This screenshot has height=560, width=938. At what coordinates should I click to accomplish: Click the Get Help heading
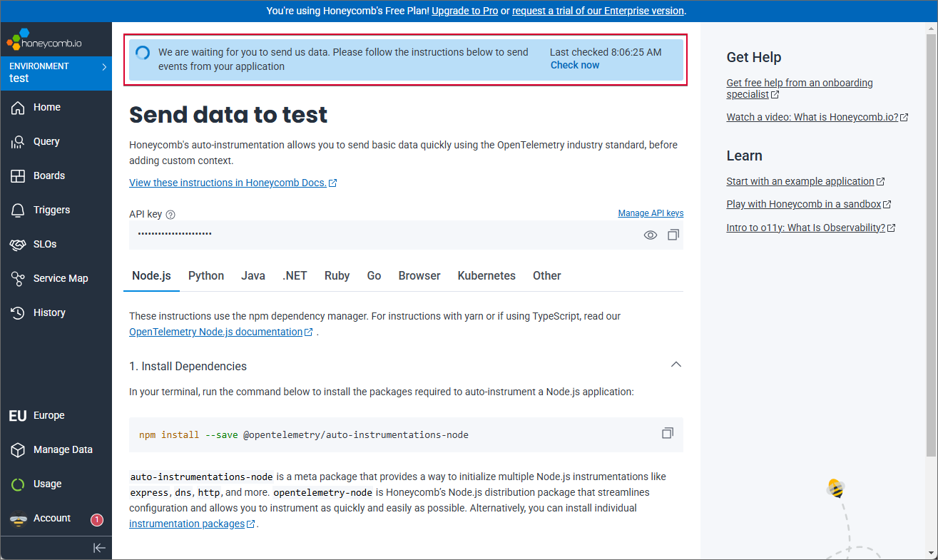click(x=754, y=58)
